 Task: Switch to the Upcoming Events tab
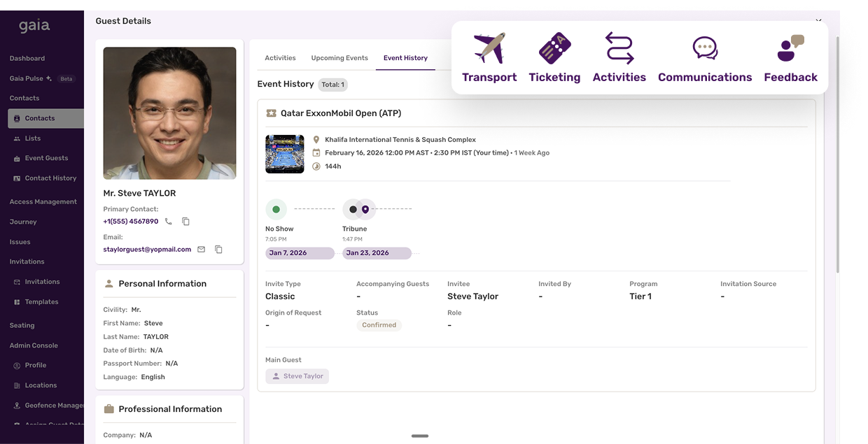click(339, 58)
